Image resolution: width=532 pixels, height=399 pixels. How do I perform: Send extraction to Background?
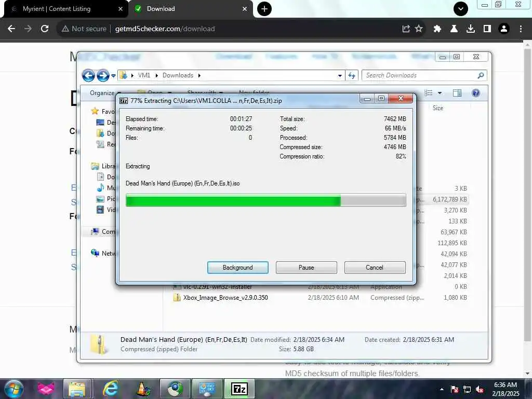(237, 268)
